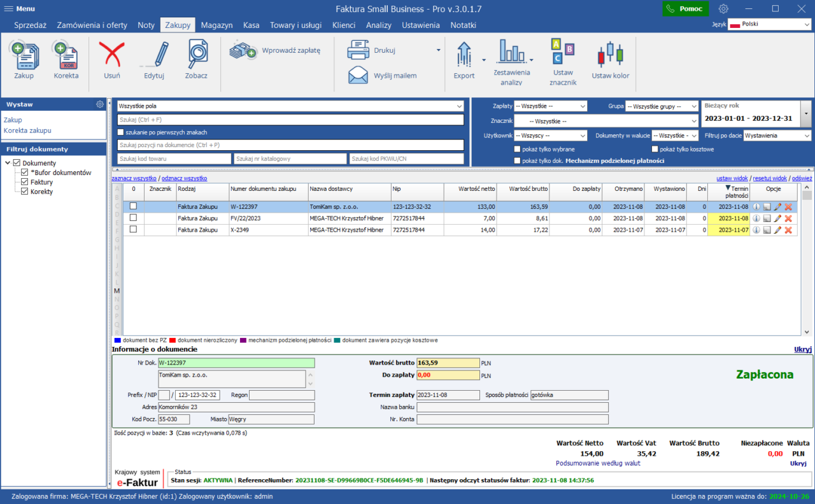Open the Zobacz preview icon
The height and width of the screenshot is (504, 815).
click(x=196, y=56)
